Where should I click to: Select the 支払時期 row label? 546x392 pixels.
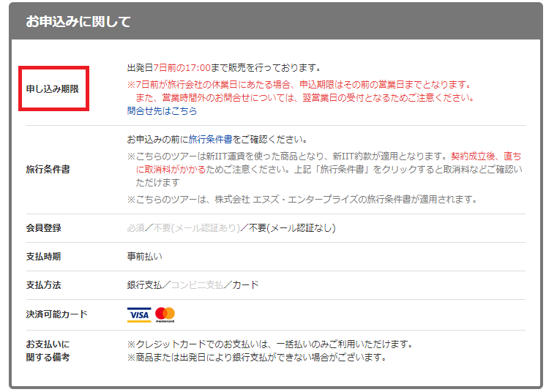43,257
